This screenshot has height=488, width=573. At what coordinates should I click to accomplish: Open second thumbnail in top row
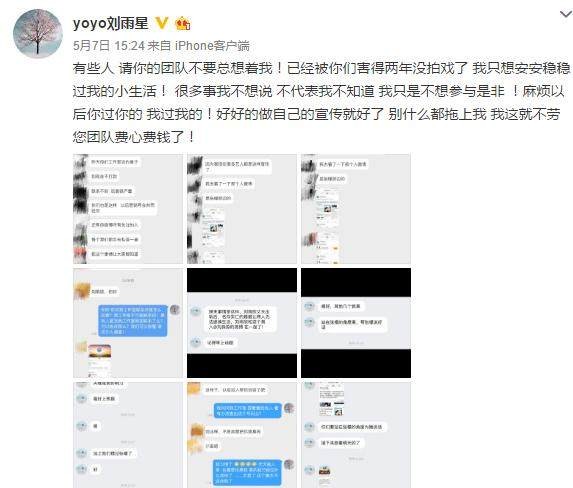[x=242, y=209]
